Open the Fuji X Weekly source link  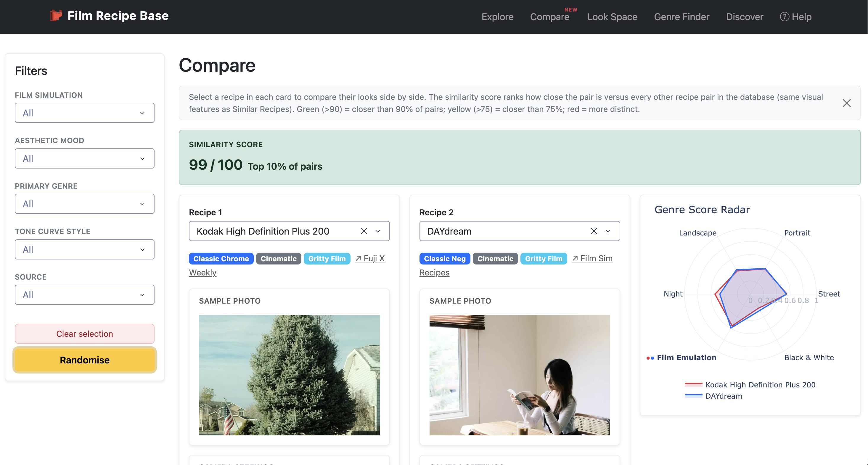(x=370, y=258)
